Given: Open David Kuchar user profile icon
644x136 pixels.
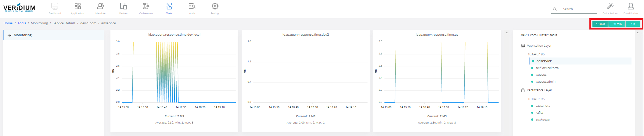Looking at the screenshot, I should point(631,6).
